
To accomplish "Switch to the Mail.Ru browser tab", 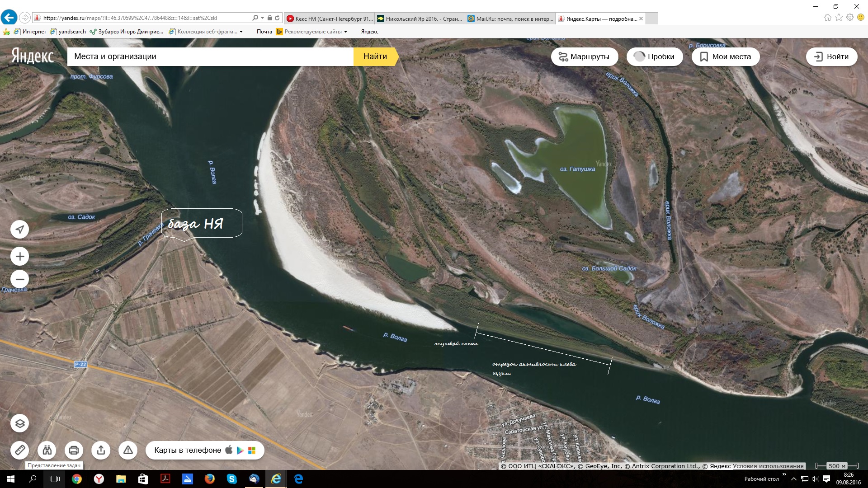I will click(x=510, y=19).
